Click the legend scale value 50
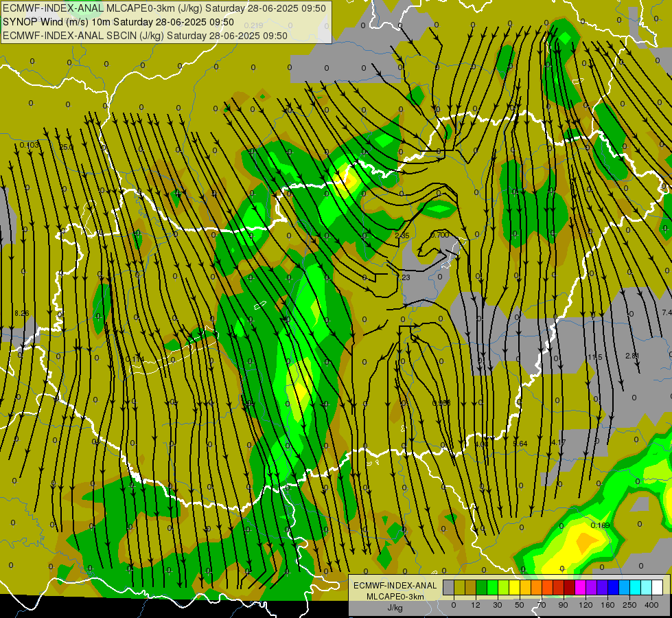The width and height of the screenshot is (672, 618). (x=520, y=605)
